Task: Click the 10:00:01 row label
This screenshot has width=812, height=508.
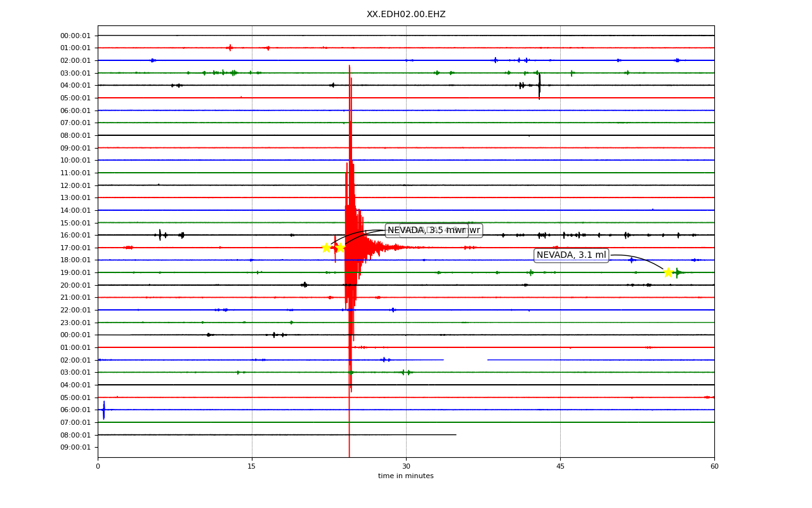Action: [76, 161]
